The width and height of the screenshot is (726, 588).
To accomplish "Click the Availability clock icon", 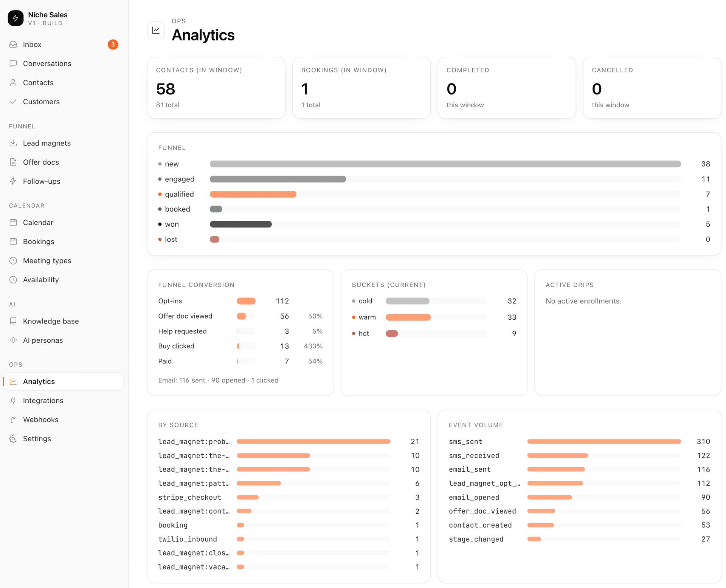I will pyautogui.click(x=13, y=280).
